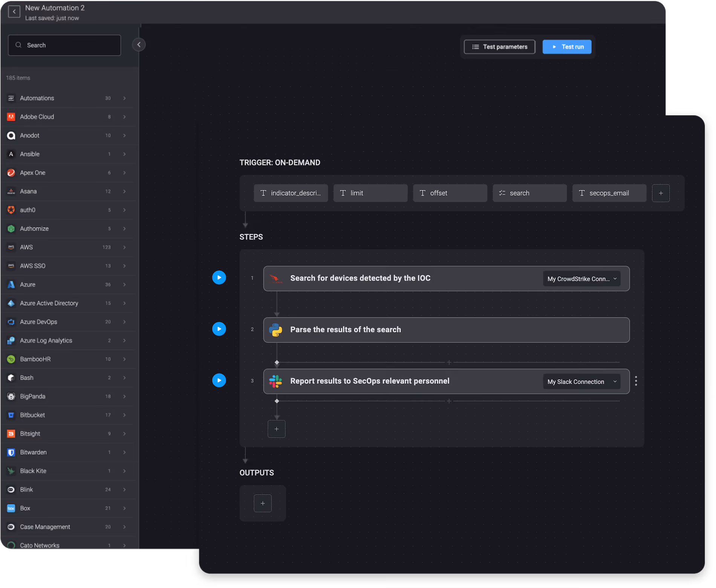Add an output with the plus box
This screenshot has height=588, width=716.
[x=263, y=503]
